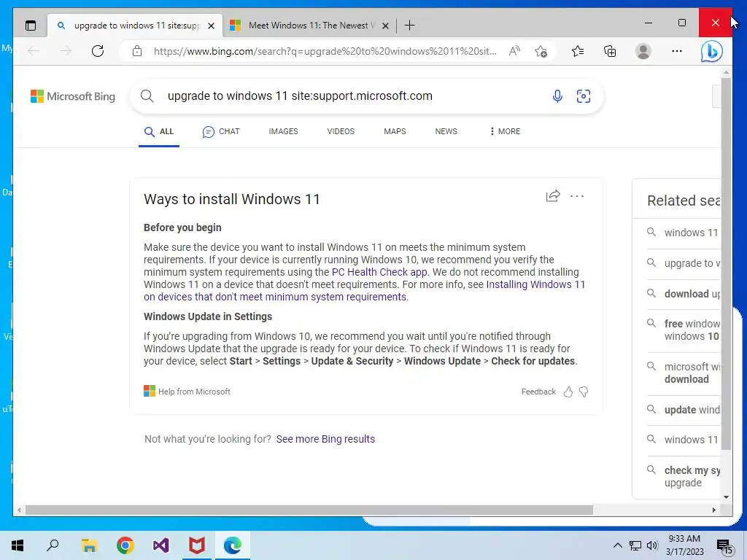747x560 pixels.
Task: Switch to IMAGES results
Action: [x=284, y=131]
